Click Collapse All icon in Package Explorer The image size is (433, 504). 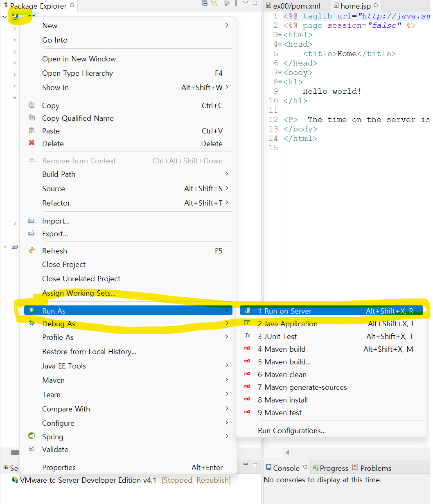pyautogui.click(x=205, y=3)
